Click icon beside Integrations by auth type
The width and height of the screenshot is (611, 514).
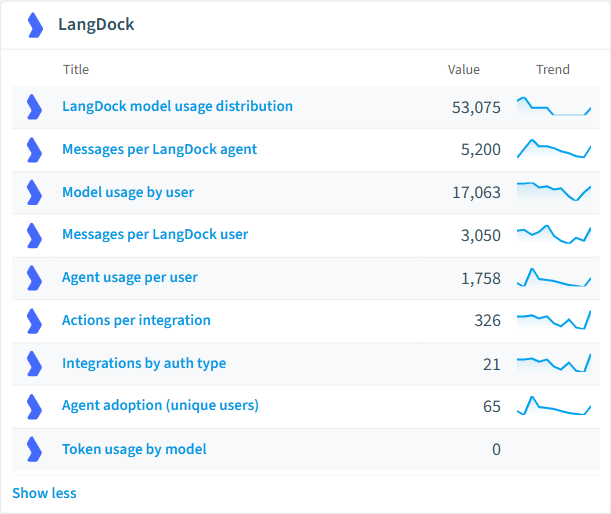(34, 364)
